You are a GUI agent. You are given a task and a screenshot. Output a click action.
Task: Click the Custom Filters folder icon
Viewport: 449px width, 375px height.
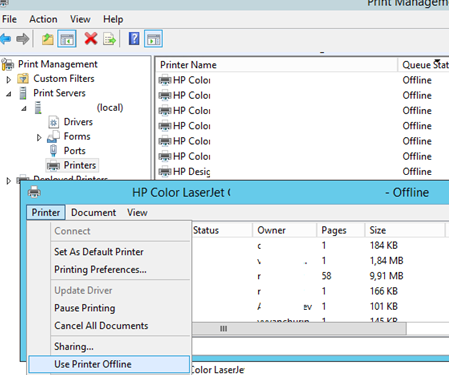(x=23, y=79)
